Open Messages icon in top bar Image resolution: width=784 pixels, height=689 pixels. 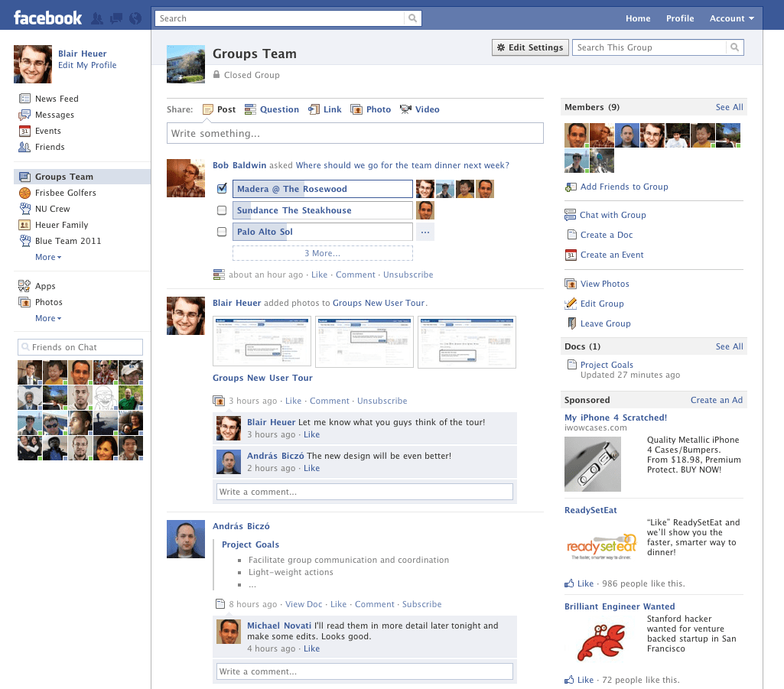tap(115, 17)
